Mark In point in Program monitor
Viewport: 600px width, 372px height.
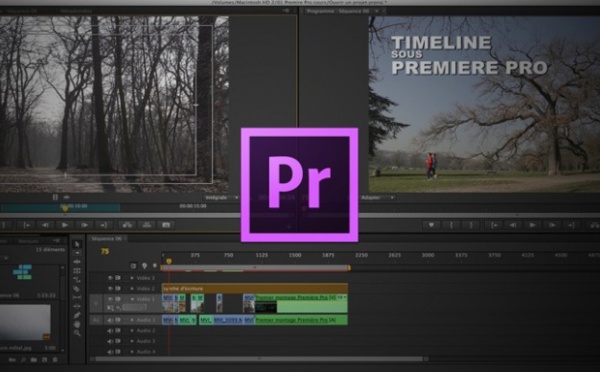(x=452, y=225)
